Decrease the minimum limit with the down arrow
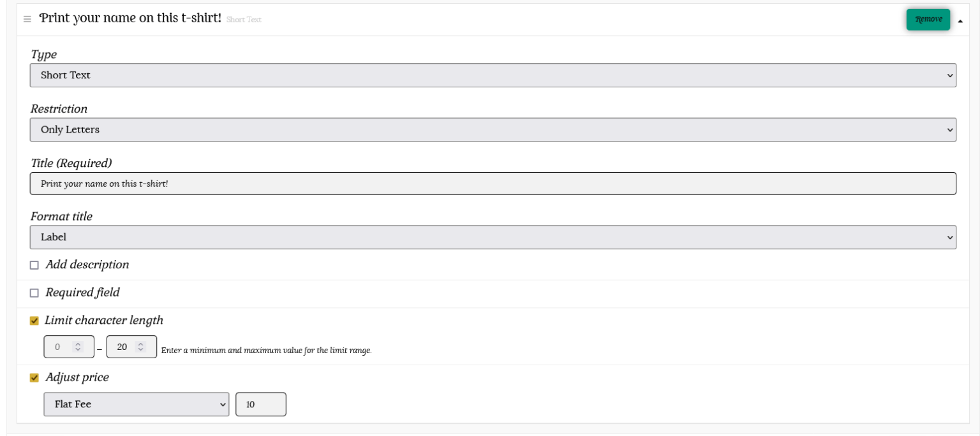This screenshot has width=980, height=436. [x=78, y=350]
